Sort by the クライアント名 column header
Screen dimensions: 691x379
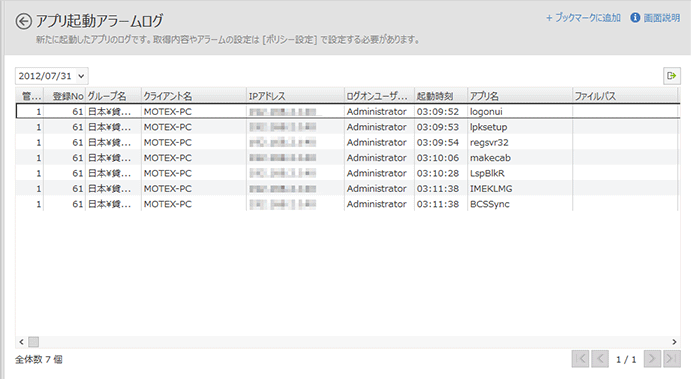click(194, 96)
